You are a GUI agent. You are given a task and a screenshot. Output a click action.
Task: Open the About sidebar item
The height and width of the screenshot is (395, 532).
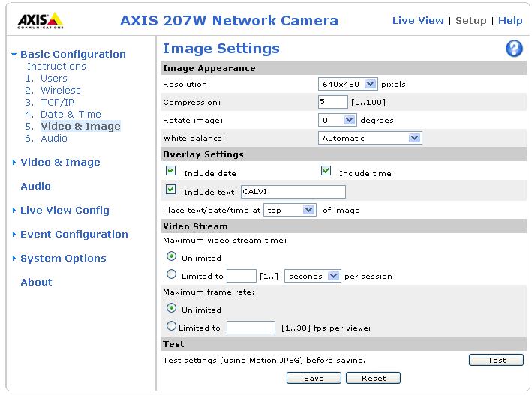point(36,282)
